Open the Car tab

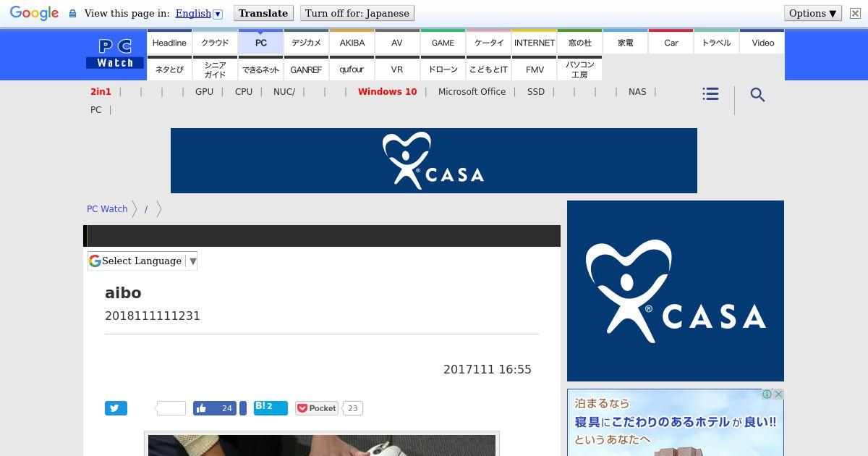pyautogui.click(x=671, y=43)
